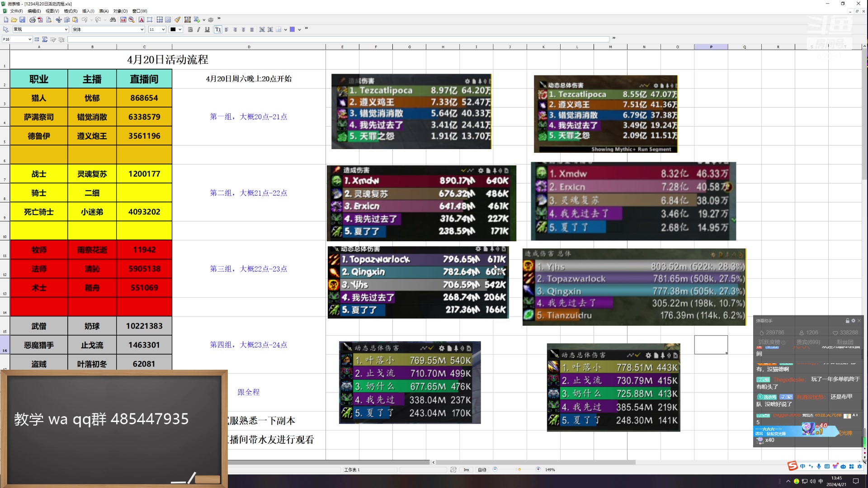Viewport: 868px width, 488px height.
Task: Click the toolbar overflow chevron button
Action: pyautogui.click(x=218, y=19)
